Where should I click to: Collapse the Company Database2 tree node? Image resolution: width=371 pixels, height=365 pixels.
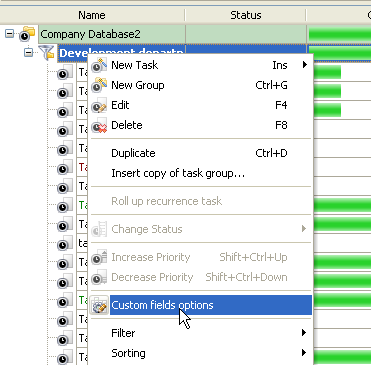click(x=10, y=34)
